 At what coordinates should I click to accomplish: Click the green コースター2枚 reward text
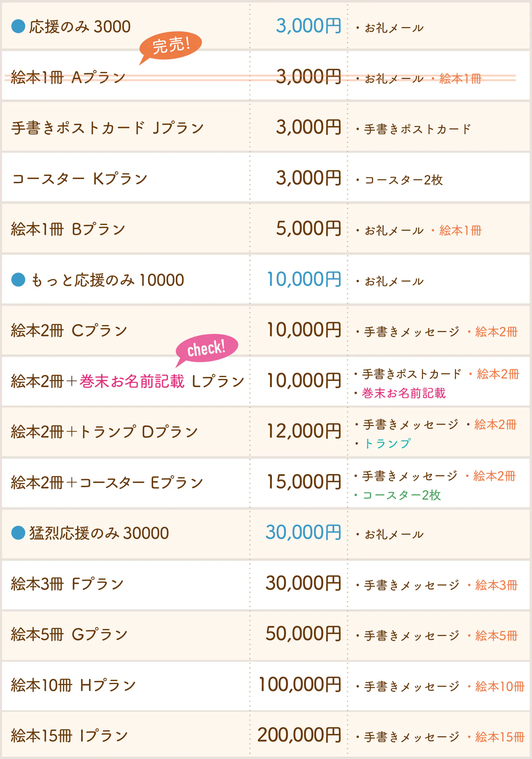[x=402, y=495]
